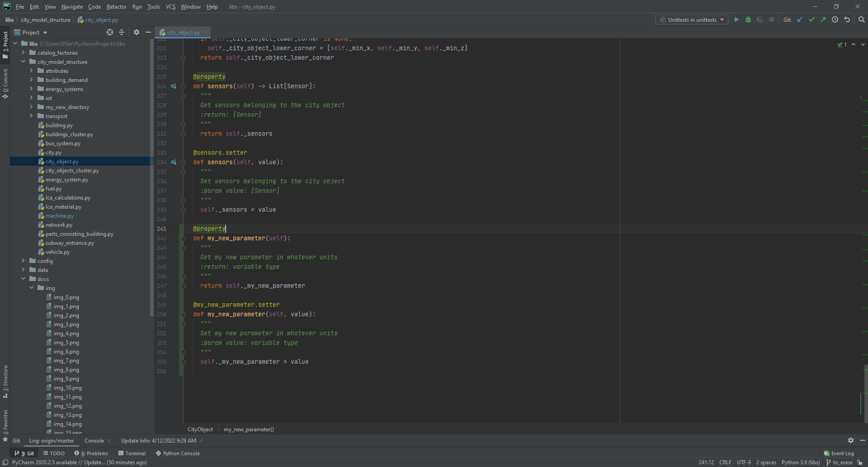Screen dimensions: 868x467
Task: Update project from Git icon
Action: click(800, 19)
